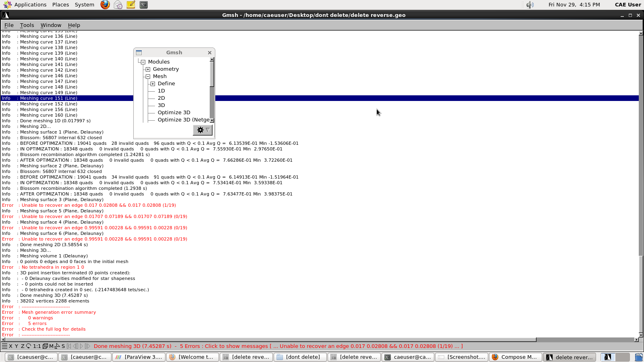
Task: Click the Gmsh logo icon in title bar
Action: tap(6, 15)
